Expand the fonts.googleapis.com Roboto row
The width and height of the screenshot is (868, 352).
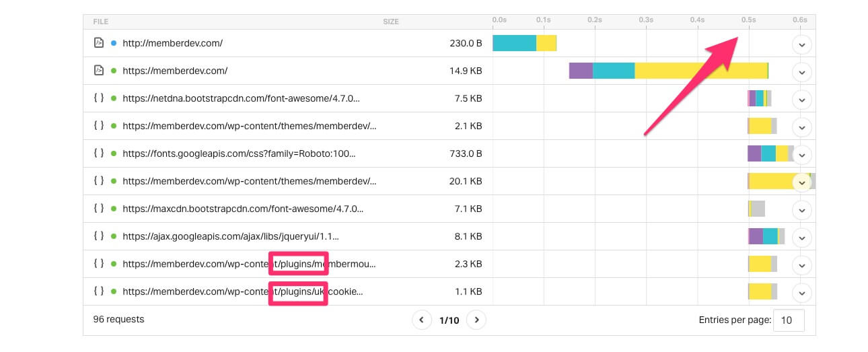click(x=801, y=155)
